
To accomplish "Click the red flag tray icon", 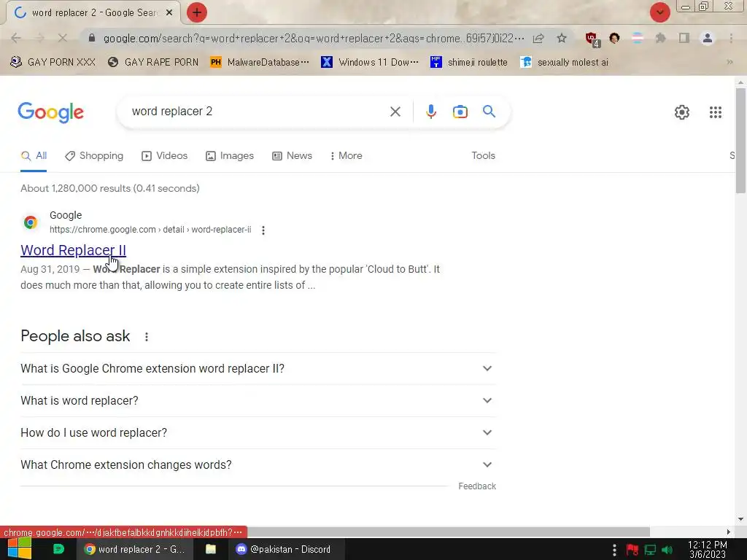I will click(632, 550).
